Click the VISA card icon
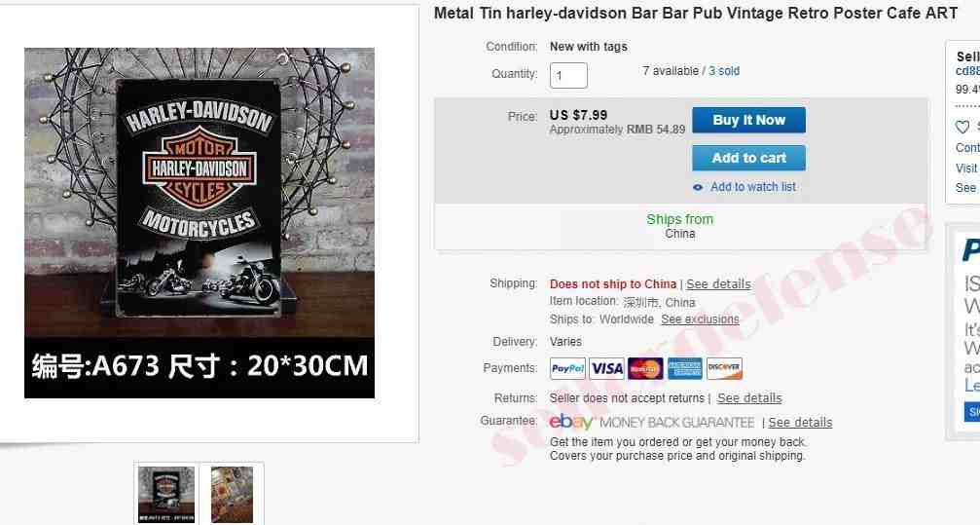Screen dimensions: 980x525 (607, 368)
